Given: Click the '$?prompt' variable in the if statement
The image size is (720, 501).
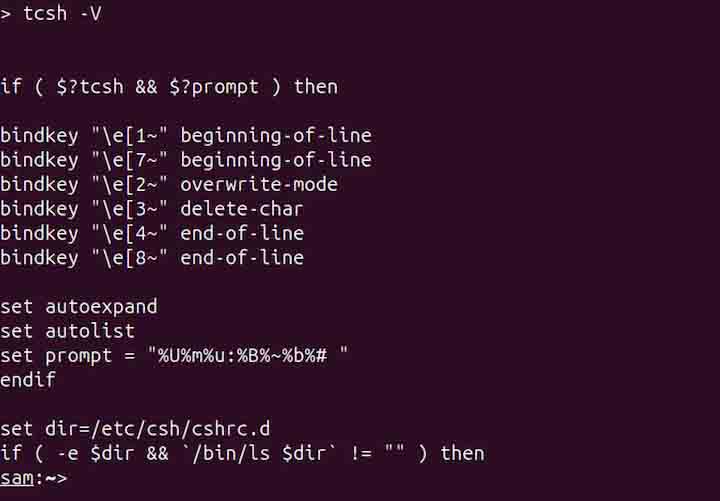Looking at the screenshot, I should [x=236, y=87].
